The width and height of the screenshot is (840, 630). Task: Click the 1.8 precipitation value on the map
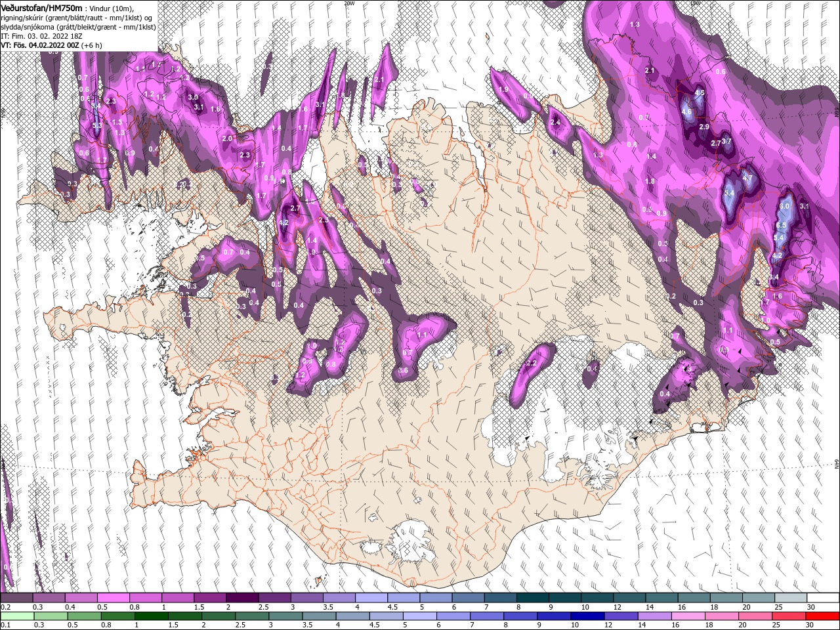coord(650,182)
